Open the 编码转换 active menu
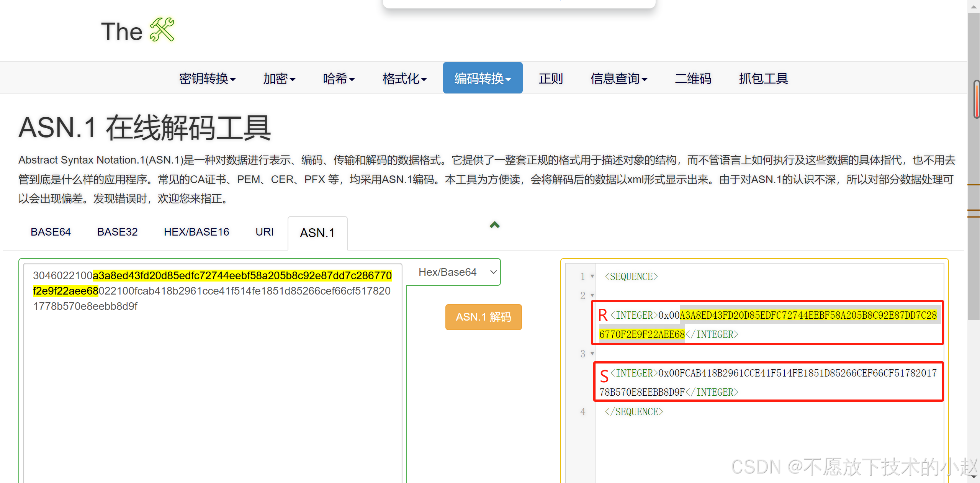 483,79
